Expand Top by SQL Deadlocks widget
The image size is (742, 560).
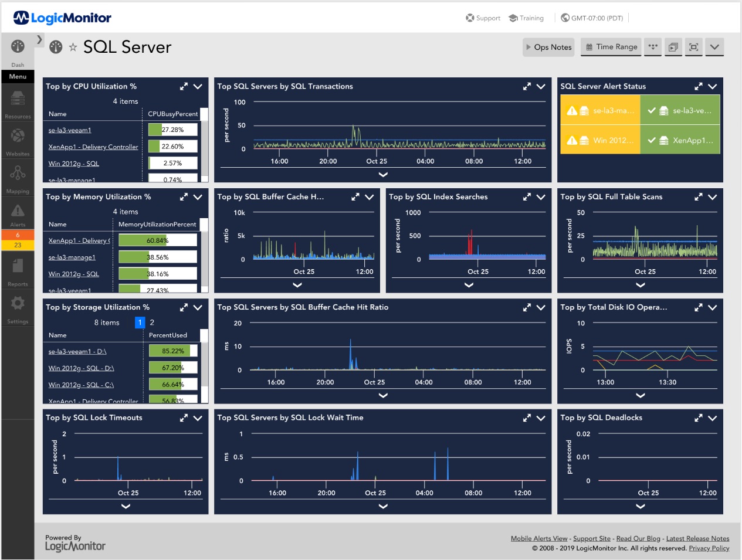click(698, 418)
